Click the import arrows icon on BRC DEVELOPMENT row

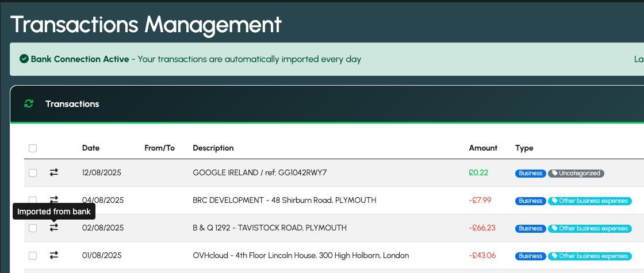[x=54, y=199]
